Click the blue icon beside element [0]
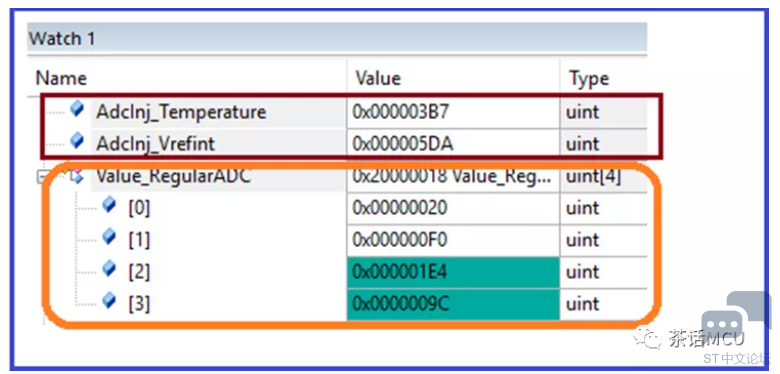 pos(109,204)
